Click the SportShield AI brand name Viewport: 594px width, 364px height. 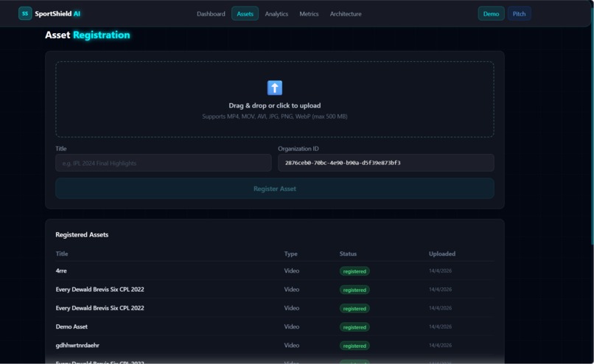[57, 14]
